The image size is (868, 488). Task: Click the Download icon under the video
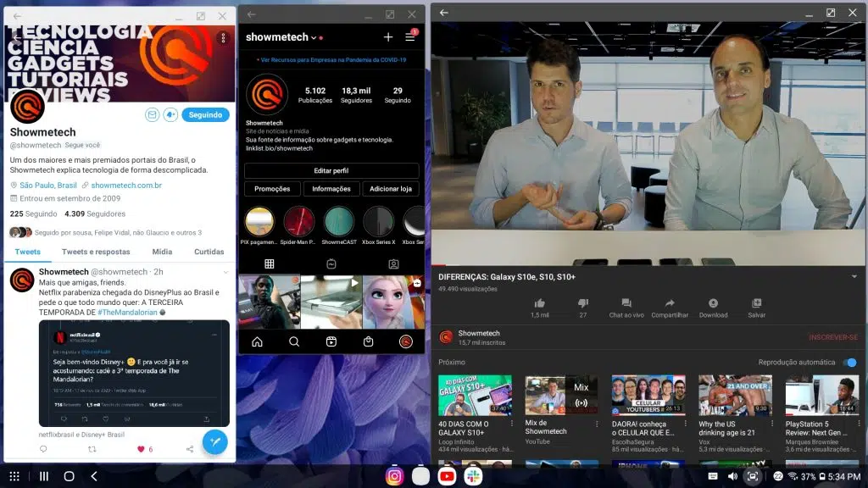pos(713,303)
